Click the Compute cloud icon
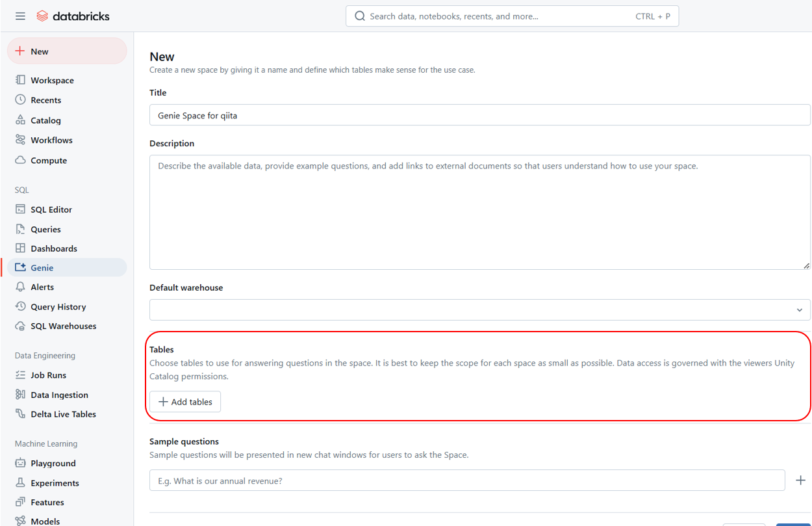This screenshot has width=812, height=526. point(20,160)
